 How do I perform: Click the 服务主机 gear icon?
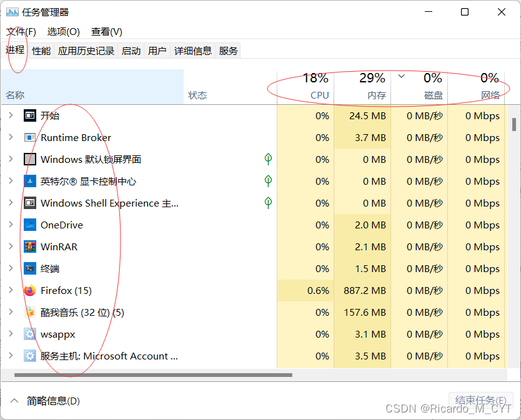click(30, 356)
